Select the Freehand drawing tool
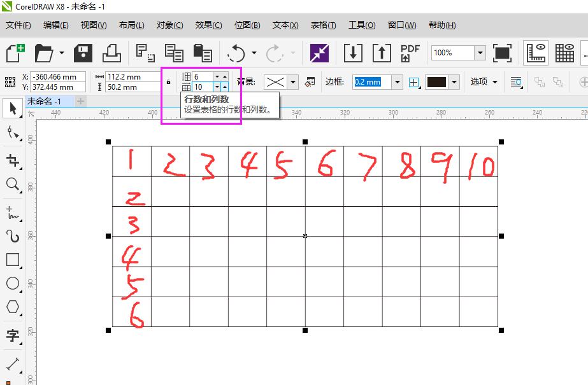The image size is (588, 385). 13,213
